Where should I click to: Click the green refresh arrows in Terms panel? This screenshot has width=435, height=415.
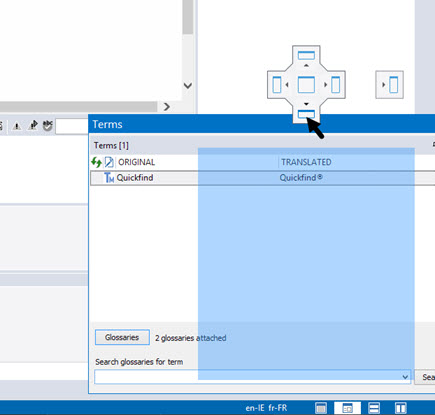click(x=96, y=162)
